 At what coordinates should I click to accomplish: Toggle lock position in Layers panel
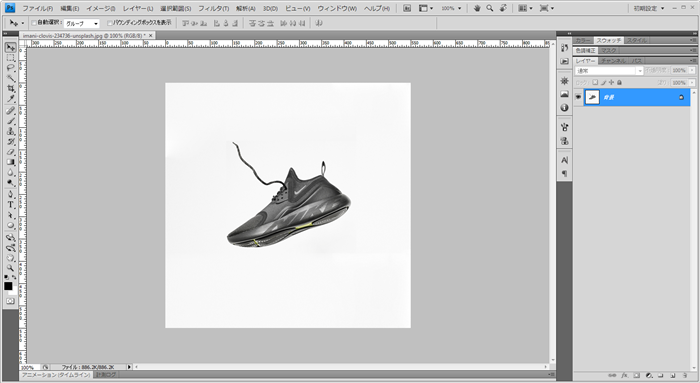tap(611, 82)
